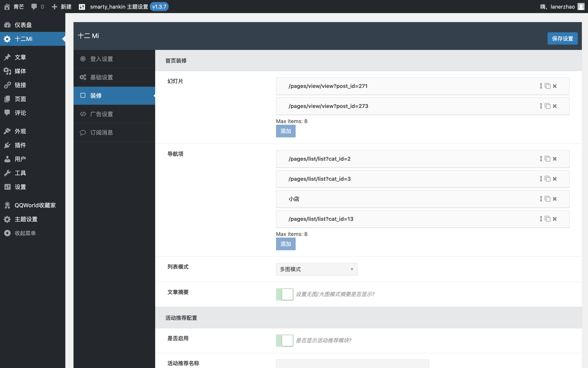This screenshot has height=368, width=588.
Task: Delete the 小店 navigation item
Action: 555,199
